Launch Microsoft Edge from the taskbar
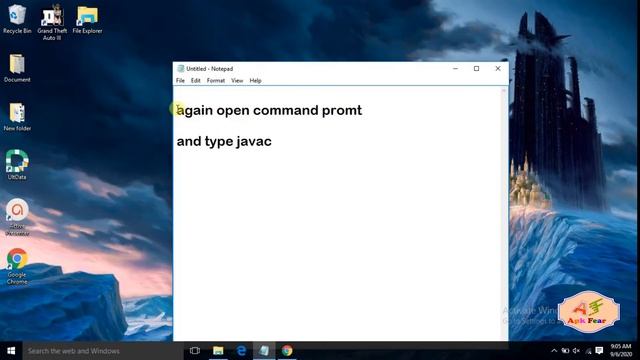 point(241,351)
